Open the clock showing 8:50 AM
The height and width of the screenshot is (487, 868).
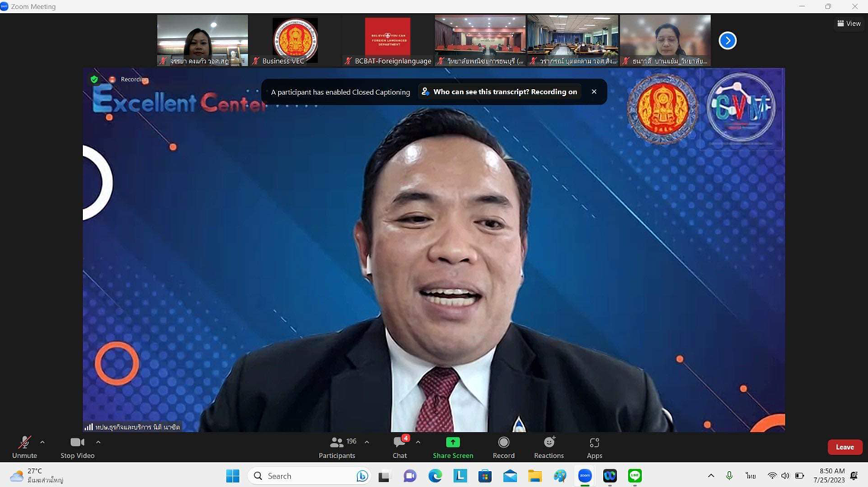828,476
